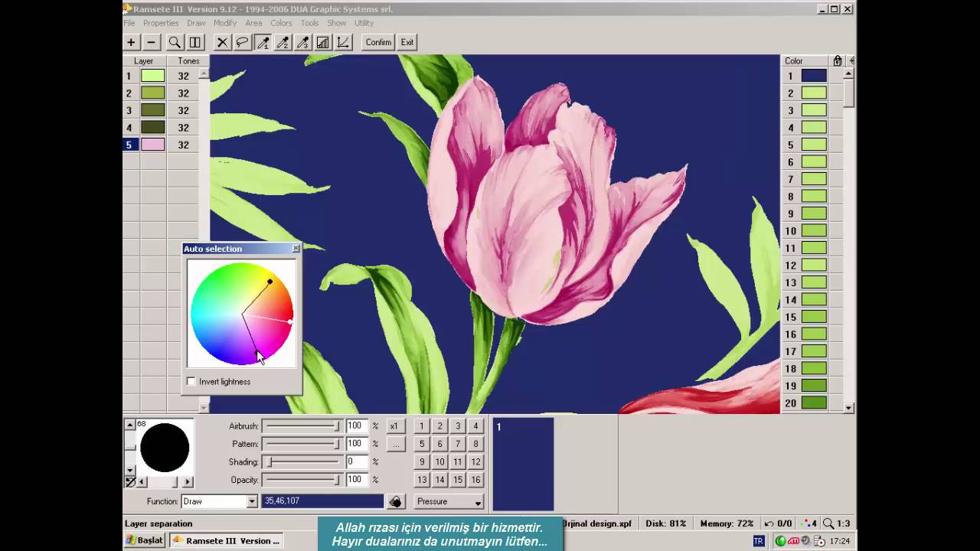Image resolution: width=980 pixels, height=551 pixels.
Task: Click the Confirm button
Action: coord(378,43)
